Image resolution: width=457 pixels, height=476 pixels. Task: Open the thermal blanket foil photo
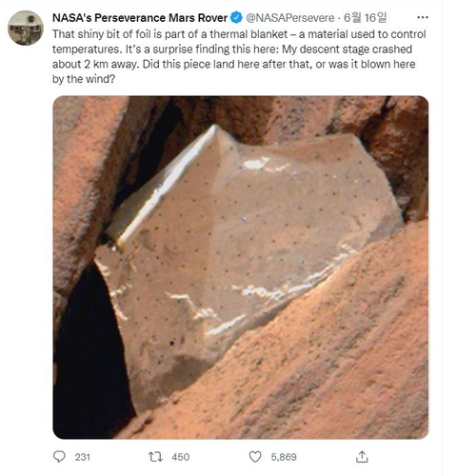pyautogui.click(x=241, y=268)
